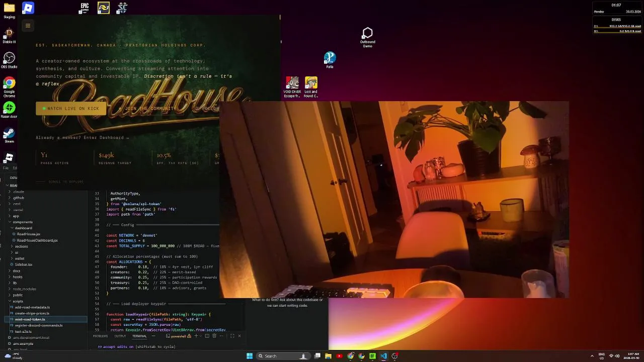Viewport: 644px width, 362px height.
Task: Open the File menu in VS Code
Action: [x=6, y=168]
